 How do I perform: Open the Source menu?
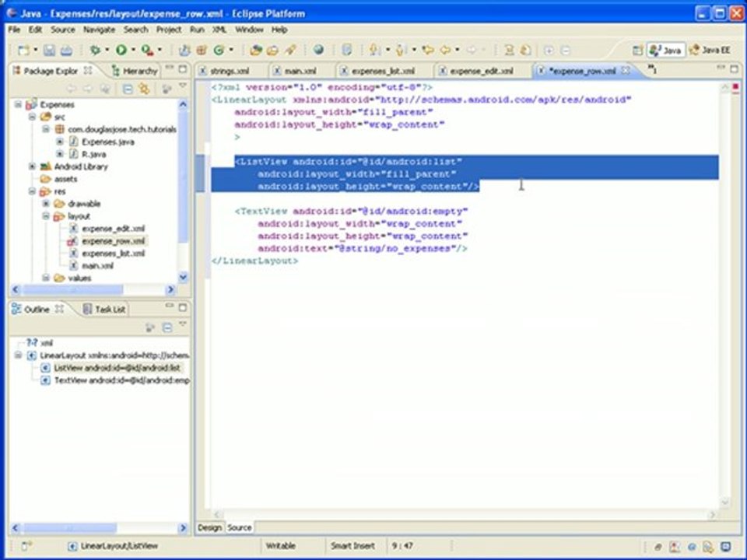[x=63, y=30]
